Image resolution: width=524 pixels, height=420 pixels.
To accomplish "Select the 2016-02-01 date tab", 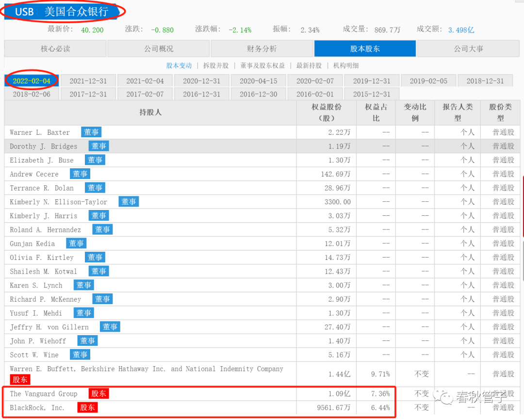I will [x=315, y=94].
